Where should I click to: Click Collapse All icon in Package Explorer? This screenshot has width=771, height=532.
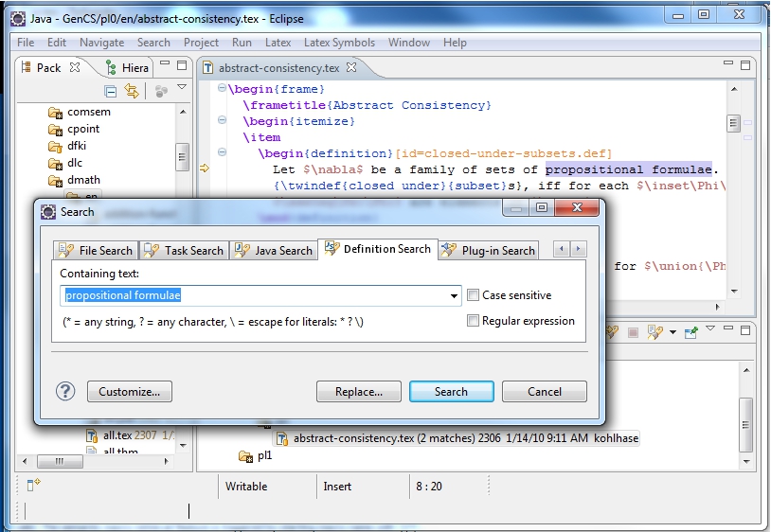pyautogui.click(x=111, y=92)
